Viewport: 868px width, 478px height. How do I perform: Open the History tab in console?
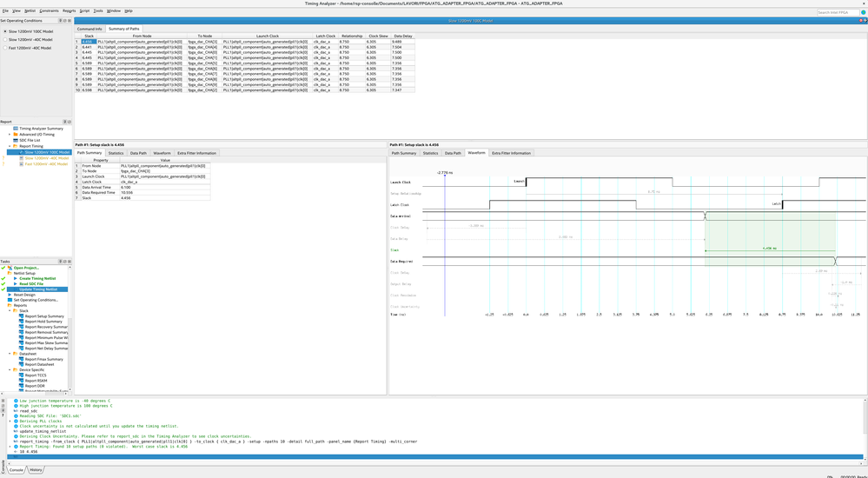click(36, 470)
